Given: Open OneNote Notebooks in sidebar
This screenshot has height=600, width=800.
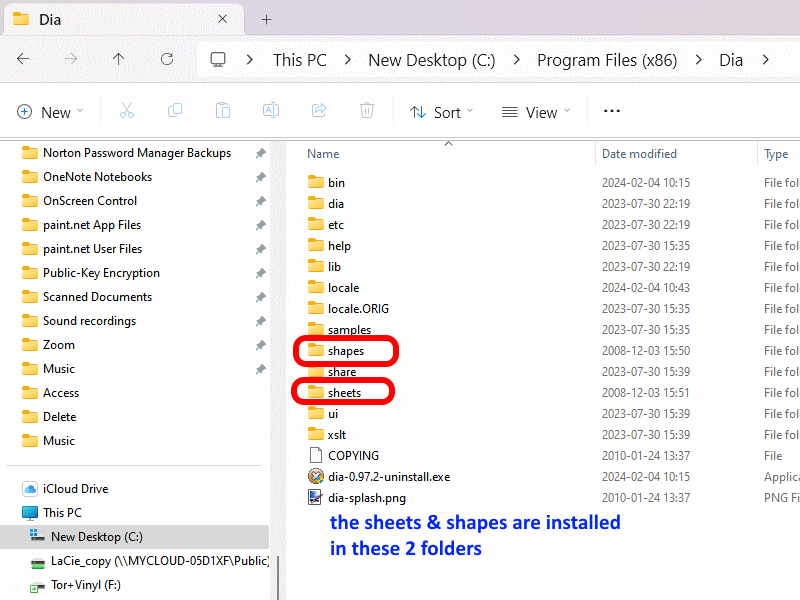Looking at the screenshot, I should coord(87,177).
